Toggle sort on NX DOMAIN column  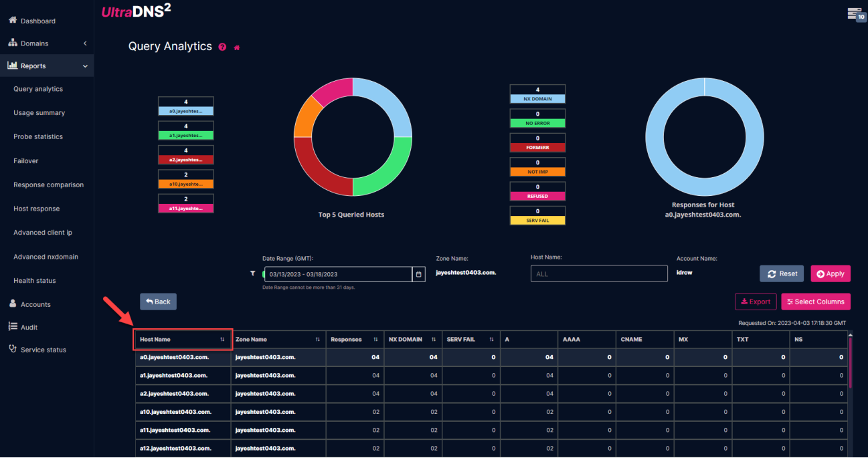(x=434, y=340)
